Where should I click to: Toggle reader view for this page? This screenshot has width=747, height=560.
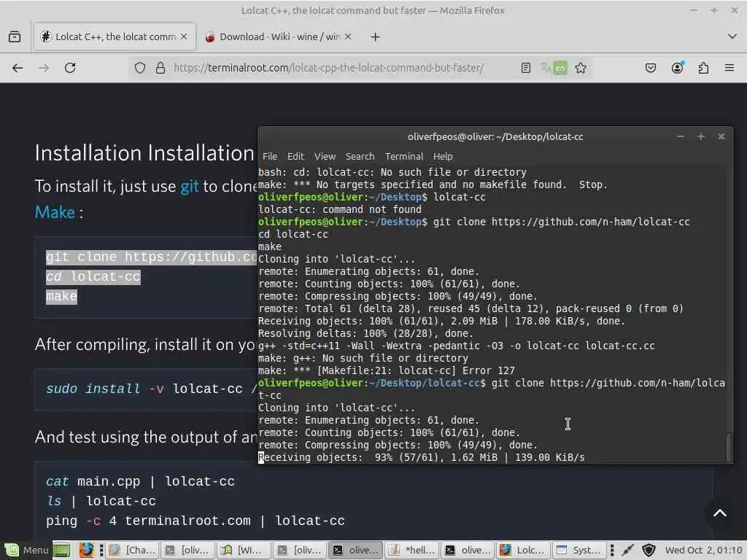(x=525, y=68)
